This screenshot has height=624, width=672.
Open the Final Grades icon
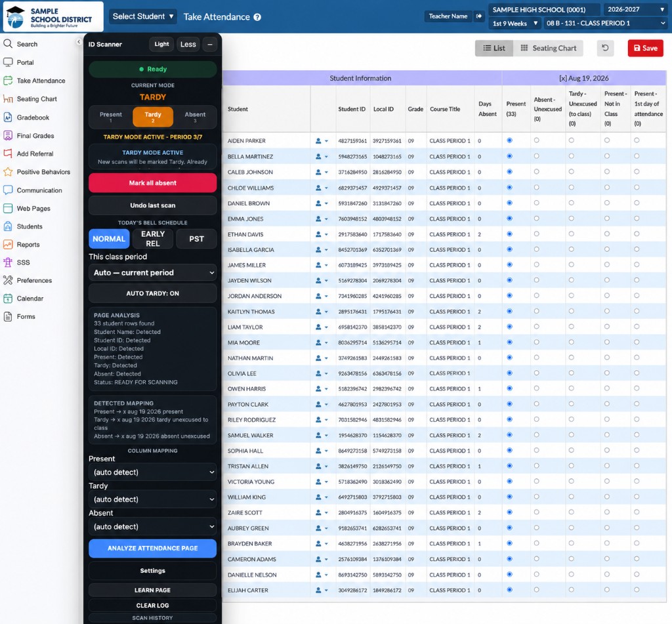click(x=8, y=135)
